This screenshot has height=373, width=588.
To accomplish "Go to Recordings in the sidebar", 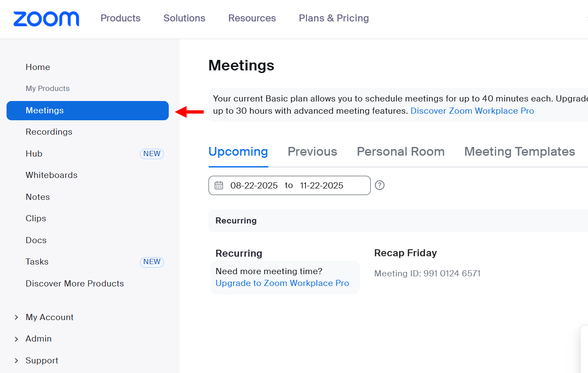I will (x=49, y=132).
